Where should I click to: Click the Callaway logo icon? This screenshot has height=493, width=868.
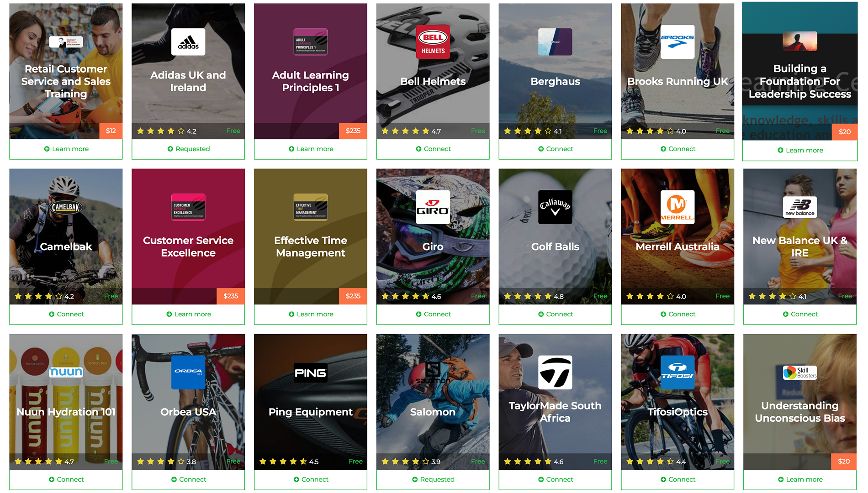click(555, 207)
